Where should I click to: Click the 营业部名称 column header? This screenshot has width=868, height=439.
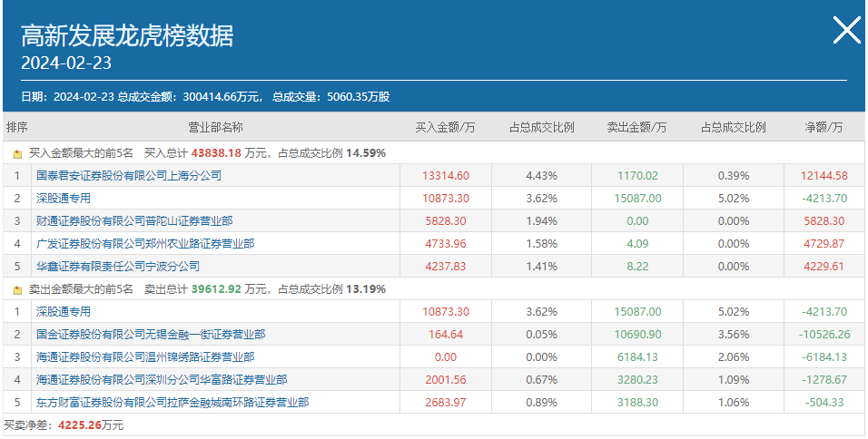point(216,128)
